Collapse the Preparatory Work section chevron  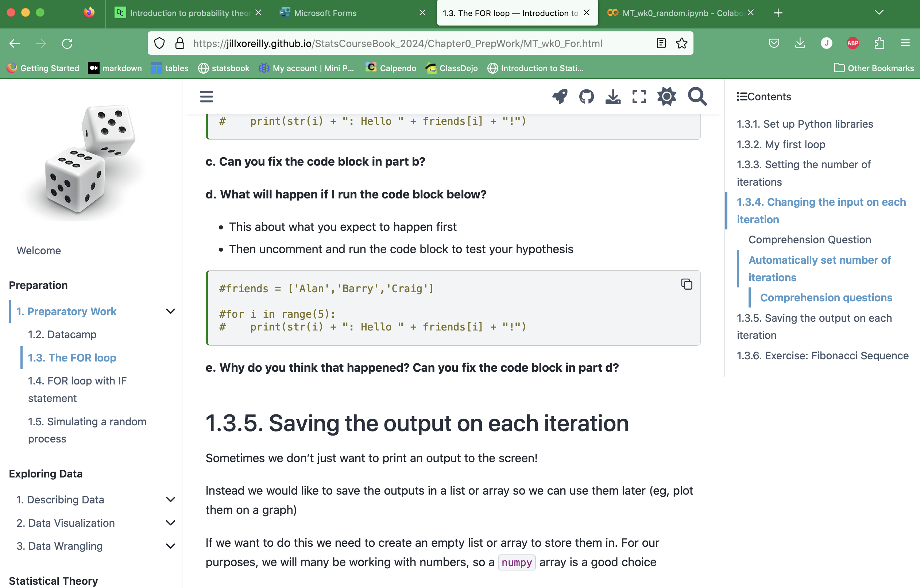(x=170, y=311)
